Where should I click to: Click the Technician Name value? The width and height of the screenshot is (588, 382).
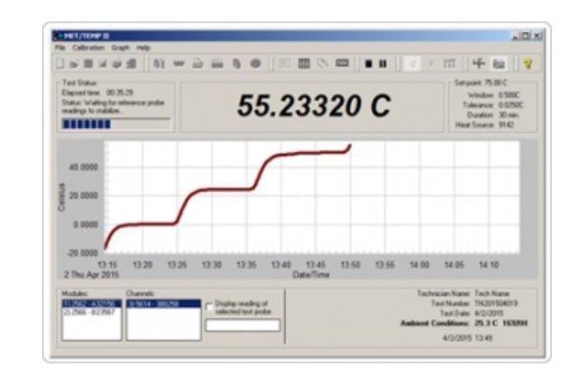tap(492, 294)
